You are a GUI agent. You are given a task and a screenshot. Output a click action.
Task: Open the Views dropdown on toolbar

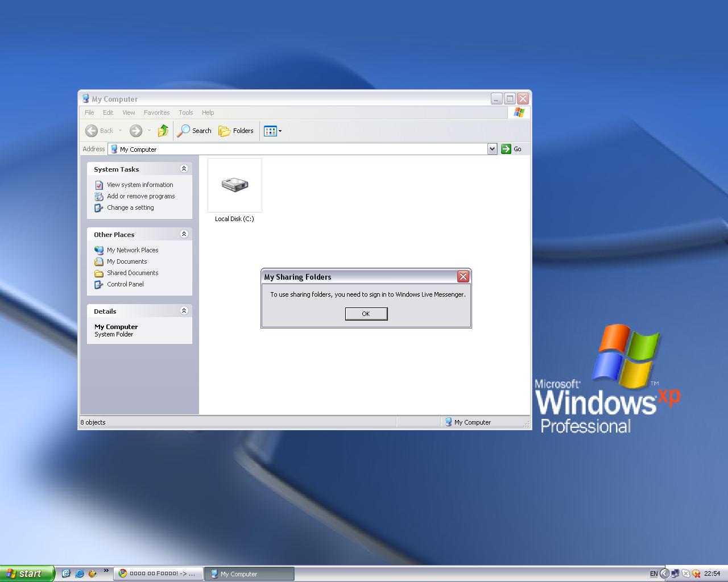pyautogui.click(x=272, y=131)
